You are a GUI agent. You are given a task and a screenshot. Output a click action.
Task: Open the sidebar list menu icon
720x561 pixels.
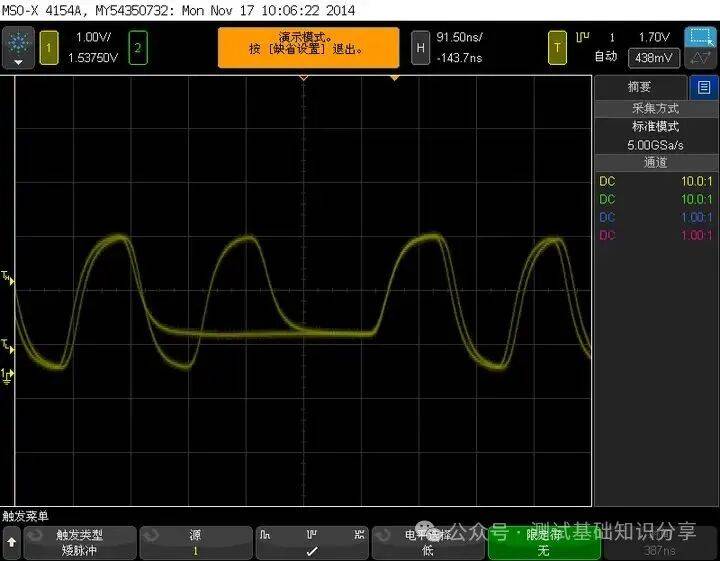point(704,88)
